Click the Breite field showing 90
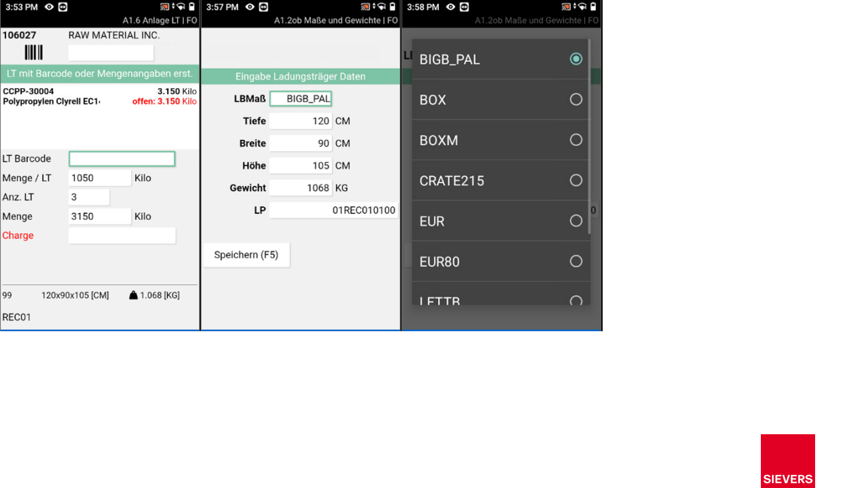The width and height of the screenshot is (868, 488). point(301,143)
